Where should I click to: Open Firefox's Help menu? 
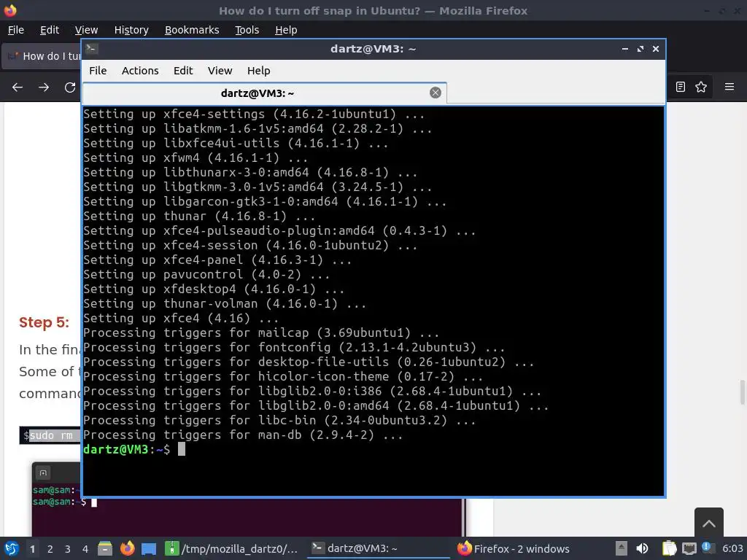click(x=286, y=30)
